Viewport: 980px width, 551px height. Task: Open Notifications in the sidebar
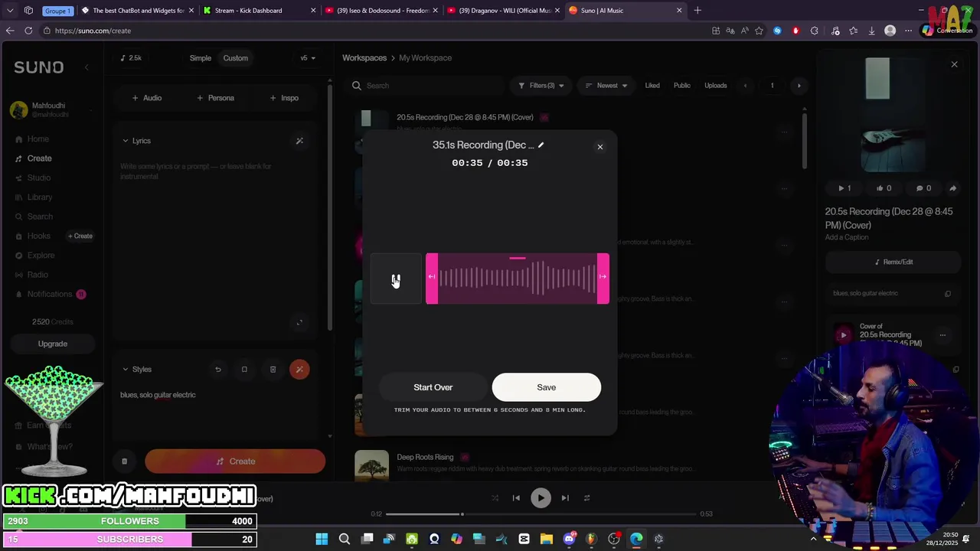click(x=51, y=294)
